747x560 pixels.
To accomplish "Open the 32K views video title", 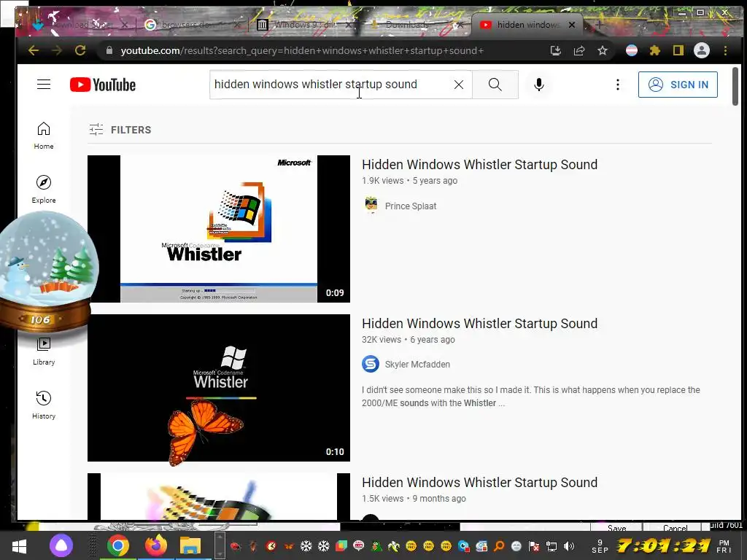I will pos(479,324).
